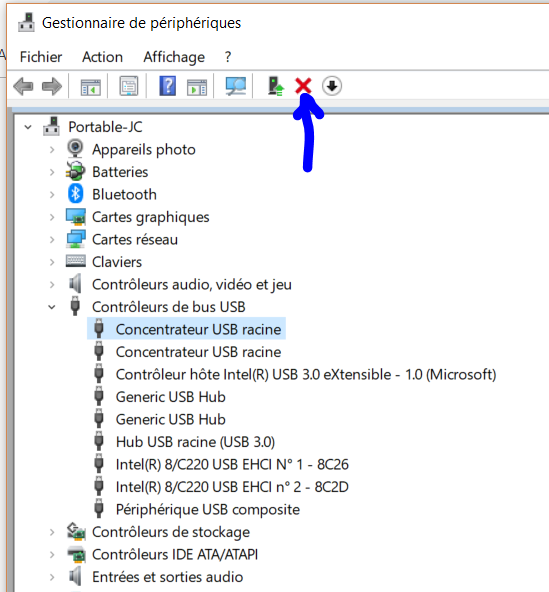Click the Batteries category icon

[75, 171]
